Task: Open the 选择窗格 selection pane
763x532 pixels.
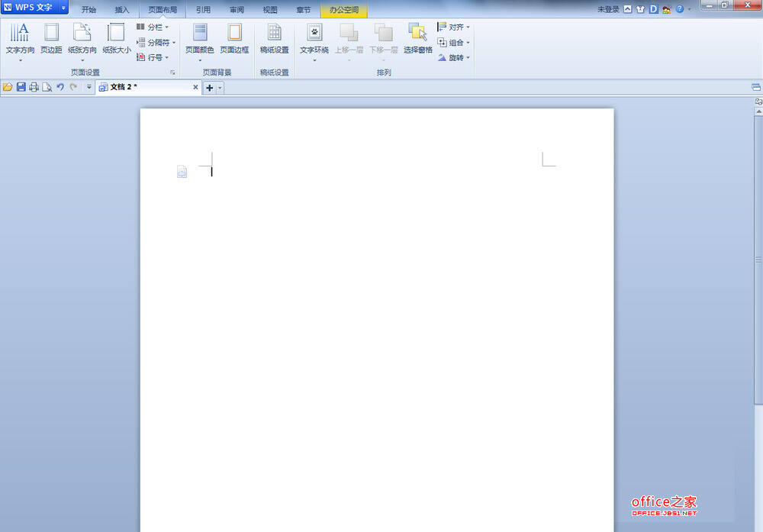Action: point(418,39)
